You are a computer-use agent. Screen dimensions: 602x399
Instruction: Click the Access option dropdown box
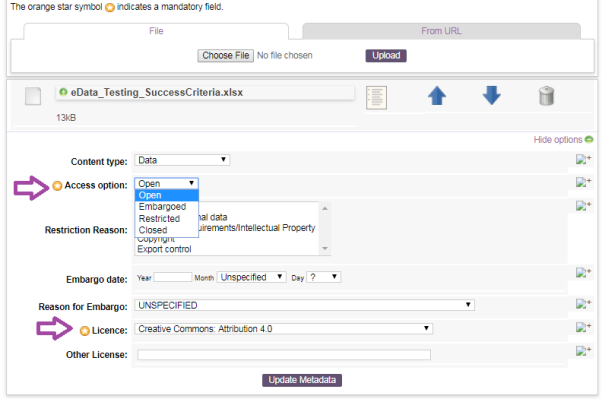tap(166, 184)
